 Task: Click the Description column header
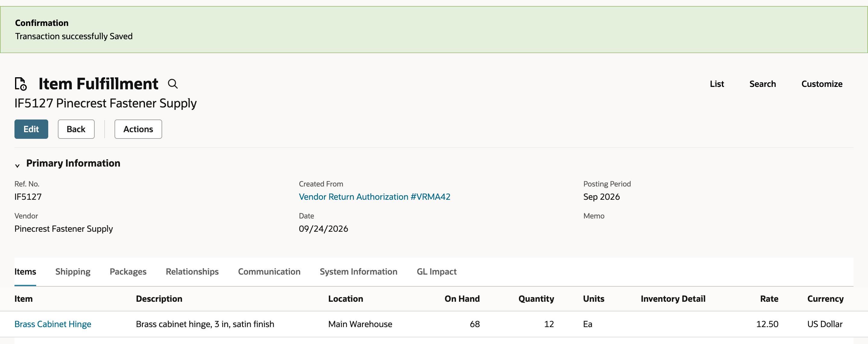(159, 299)
